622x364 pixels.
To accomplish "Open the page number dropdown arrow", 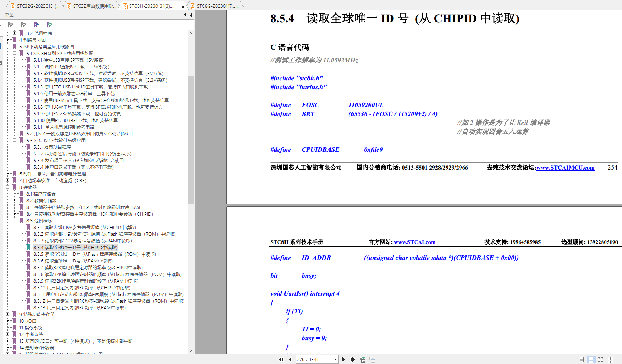I will click(336, 359).
